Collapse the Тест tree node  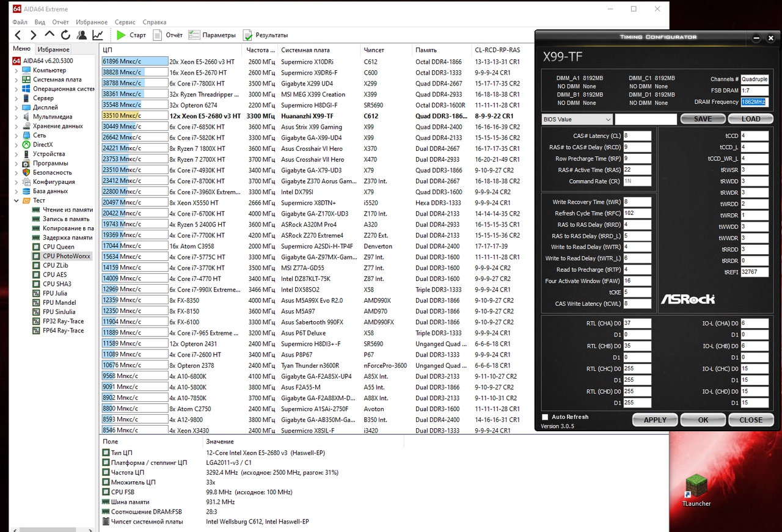[x=16, y=200]
